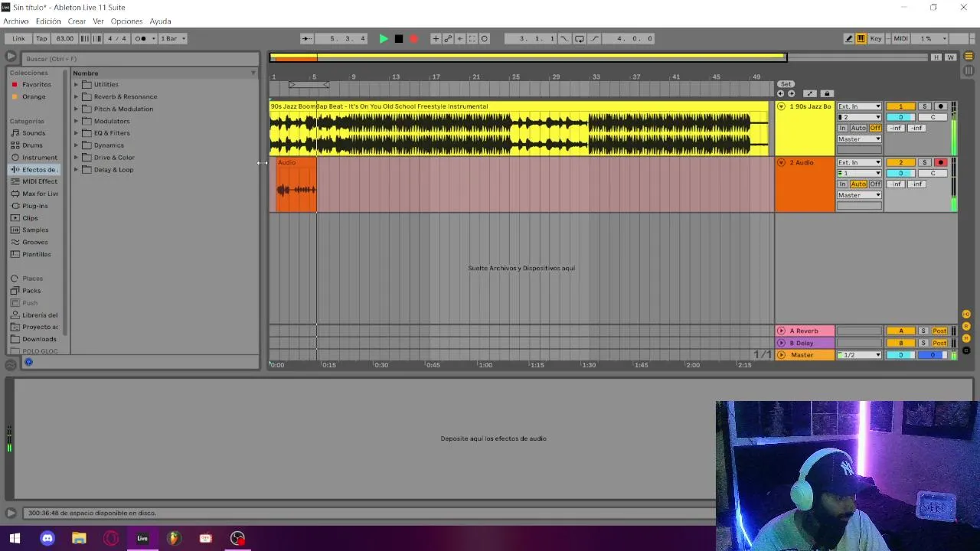Open the Edición menu
Viewport: 980px width, 551px height.
(x=48, y=21)
